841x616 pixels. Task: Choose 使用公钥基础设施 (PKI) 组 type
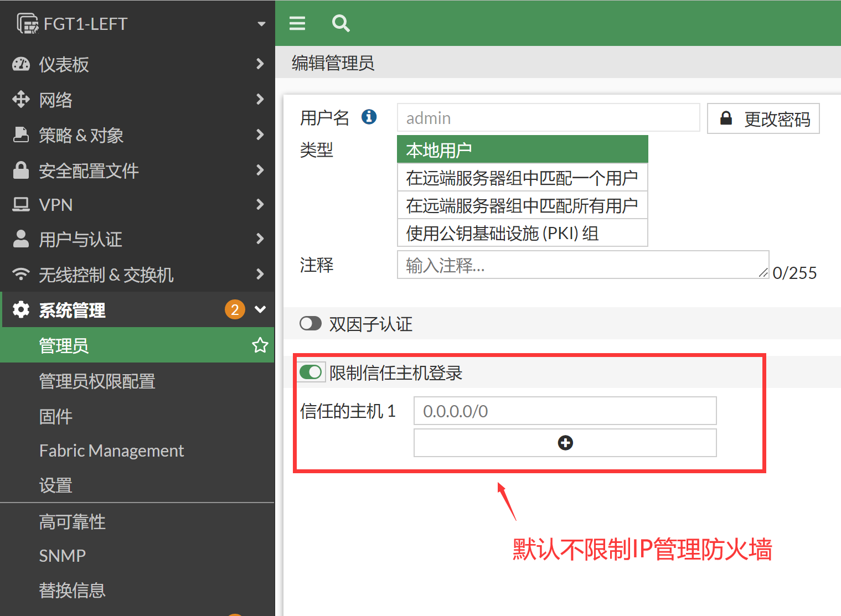522,233
